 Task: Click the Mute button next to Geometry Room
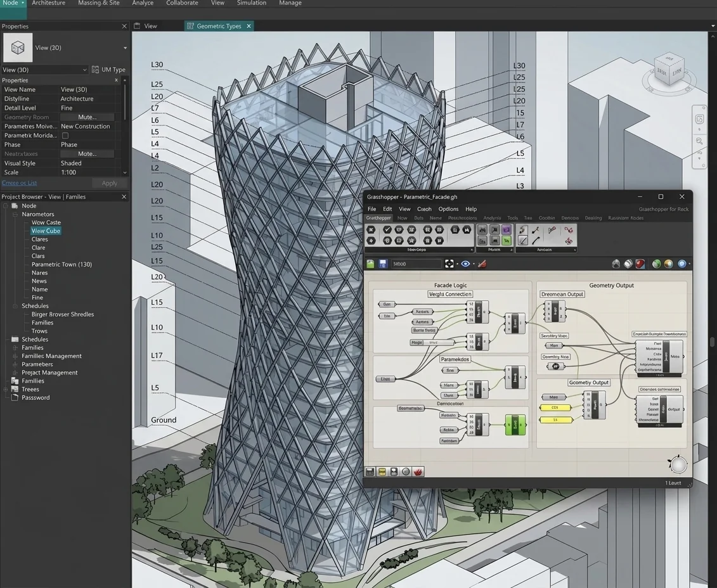coord(87,117)
